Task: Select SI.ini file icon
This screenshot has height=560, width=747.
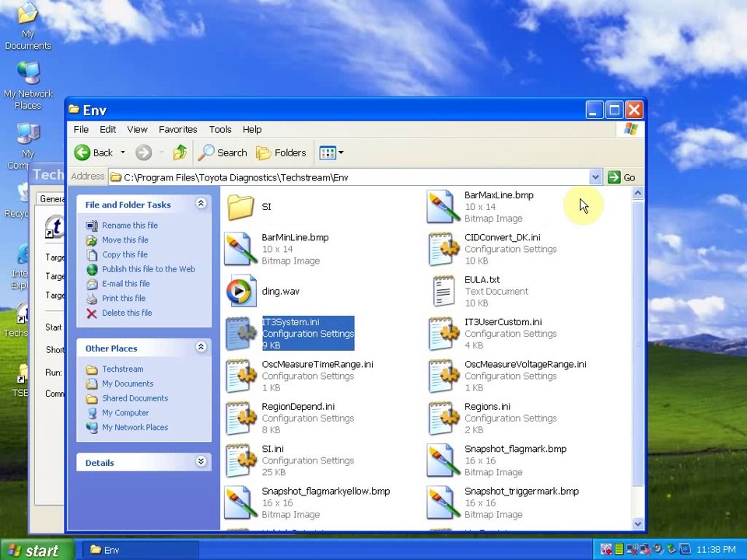Action: (x=240, y=460)
